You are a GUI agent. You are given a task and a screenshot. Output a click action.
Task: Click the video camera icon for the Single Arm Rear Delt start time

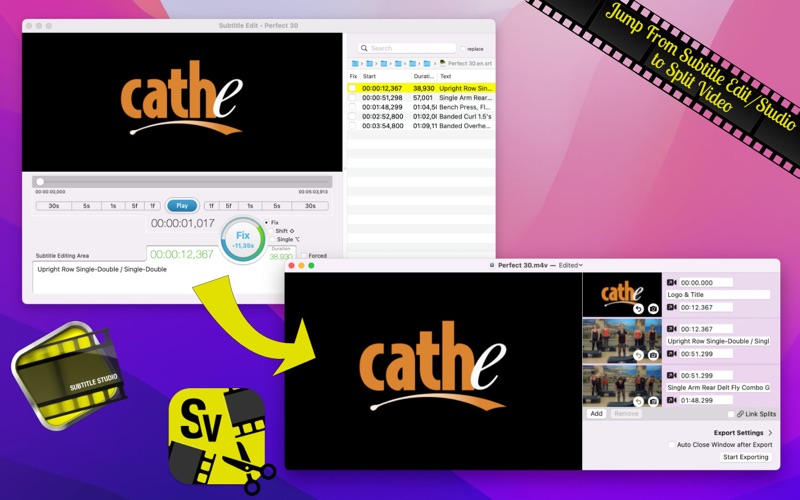[x=671, y=376]
